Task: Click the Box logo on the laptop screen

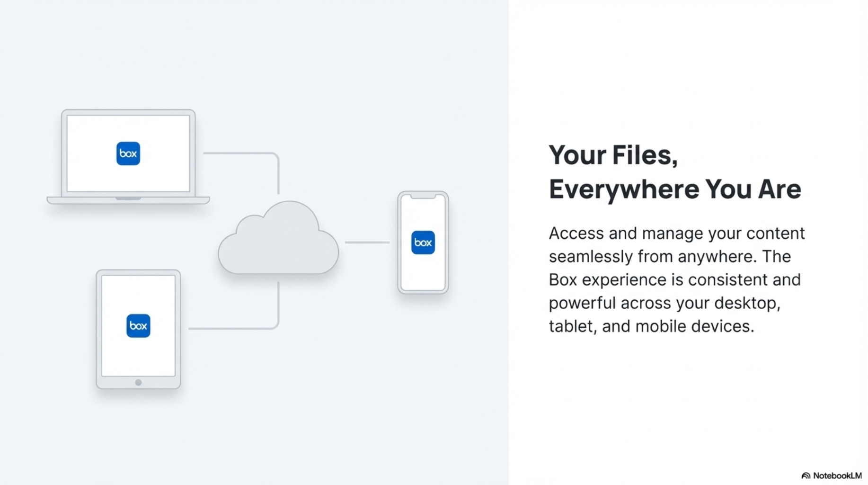Action: pyautogui.click(x=128, y=153)
